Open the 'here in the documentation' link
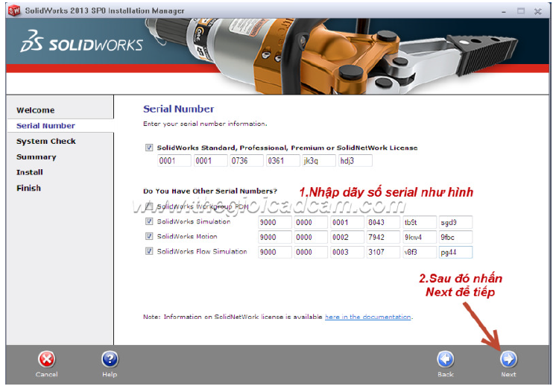Image resolution: width=559 pixels, height=392 pixels. point(367,317)
